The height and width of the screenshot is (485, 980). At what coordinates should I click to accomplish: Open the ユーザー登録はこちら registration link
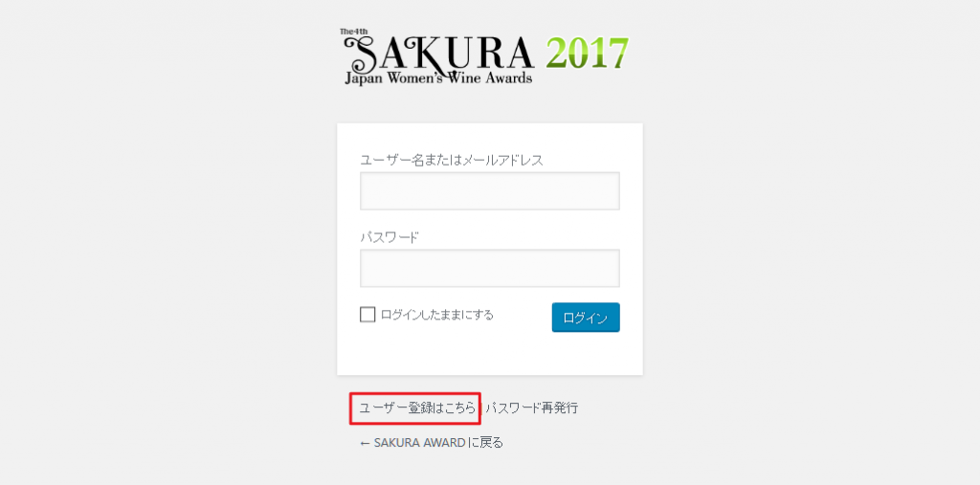click(x=417, y=408)
